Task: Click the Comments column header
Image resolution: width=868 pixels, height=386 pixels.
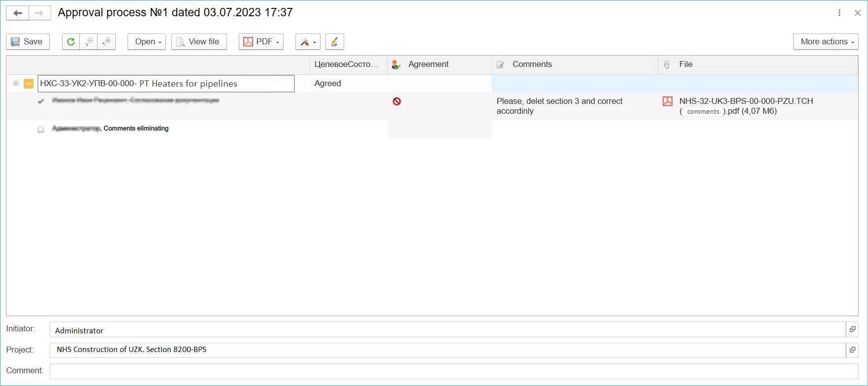Action: (x=532, y=64)
